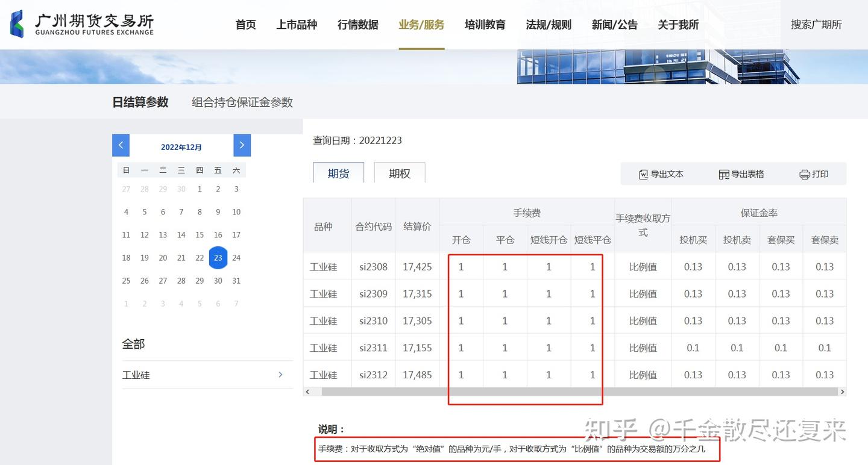
Task: Open the 法规/规则 rules section
Action: pyautogui.click(x=548, y=25)
